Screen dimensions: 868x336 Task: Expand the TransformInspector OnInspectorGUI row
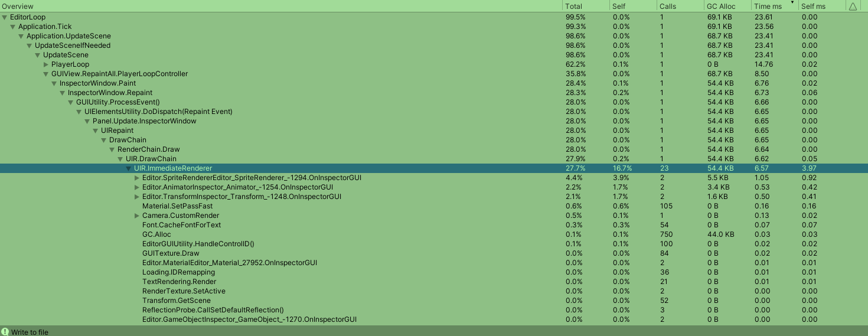[138, 197]
